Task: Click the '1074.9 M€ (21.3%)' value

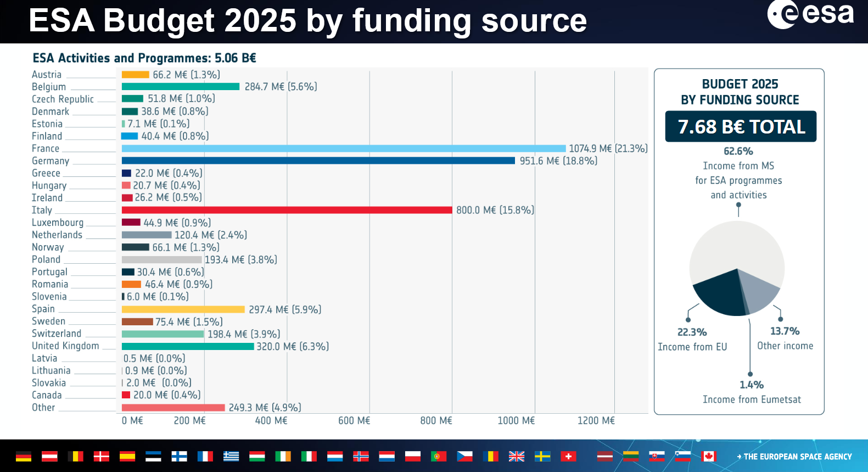Action: pyautogui.click(x=608, y=148)
